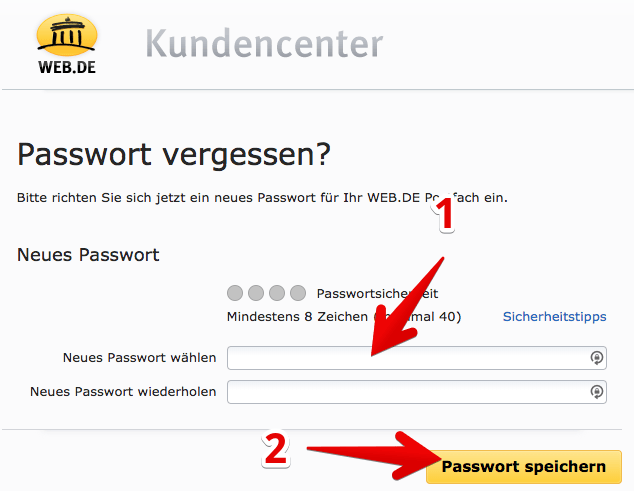
Task: Click the Kundencenter header title
Action: 264,43
